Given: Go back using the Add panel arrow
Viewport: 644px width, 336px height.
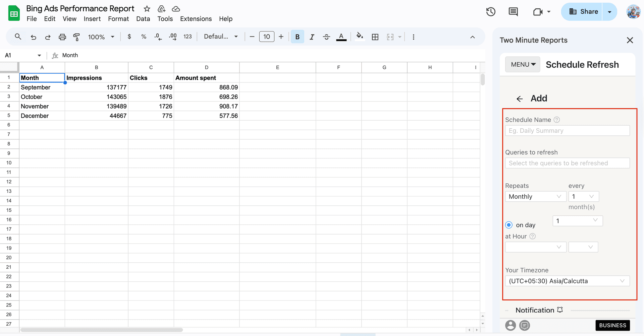Looking at the screenshot, I should tap(520, 98).
